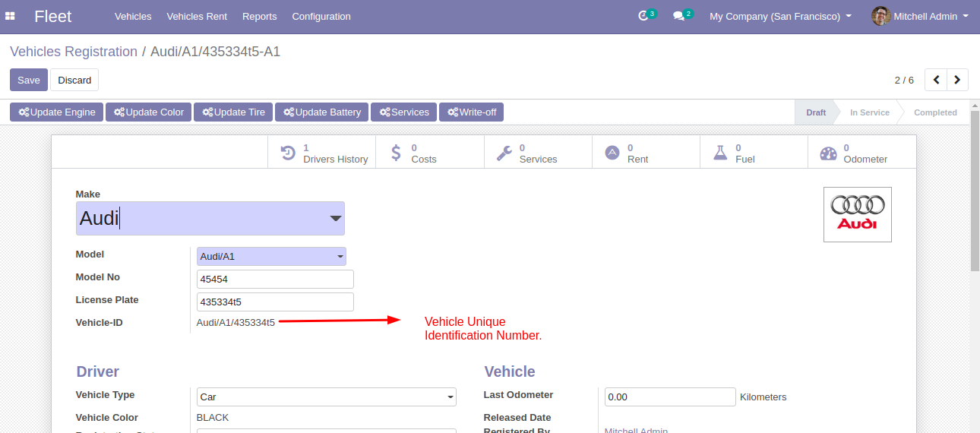Go to next record with right arrow
Viewport: 980px width, 433px height.
pos(958,80)
